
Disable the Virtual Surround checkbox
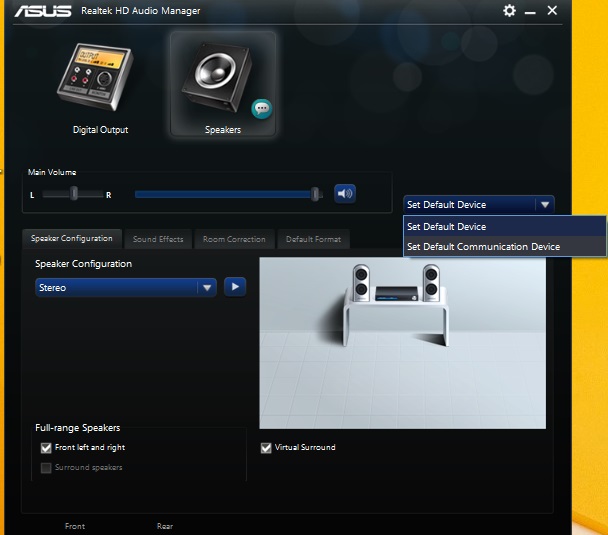(x=266, y=448)
